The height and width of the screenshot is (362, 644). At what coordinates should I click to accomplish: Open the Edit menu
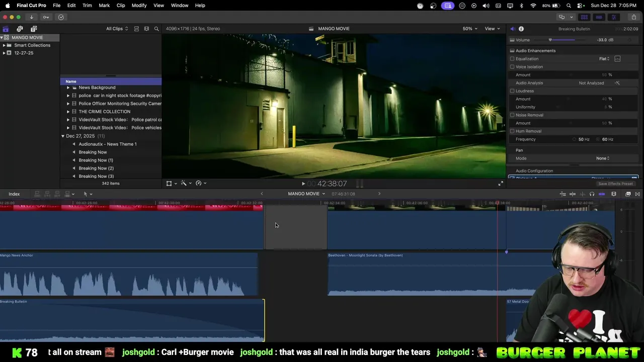coord(71,6)
